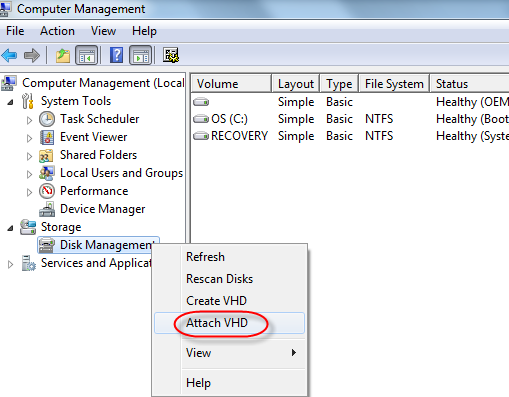This screenshot has width=509, height=397.
Task: Click the RECOVERY volume name
Action: point(239,136)
